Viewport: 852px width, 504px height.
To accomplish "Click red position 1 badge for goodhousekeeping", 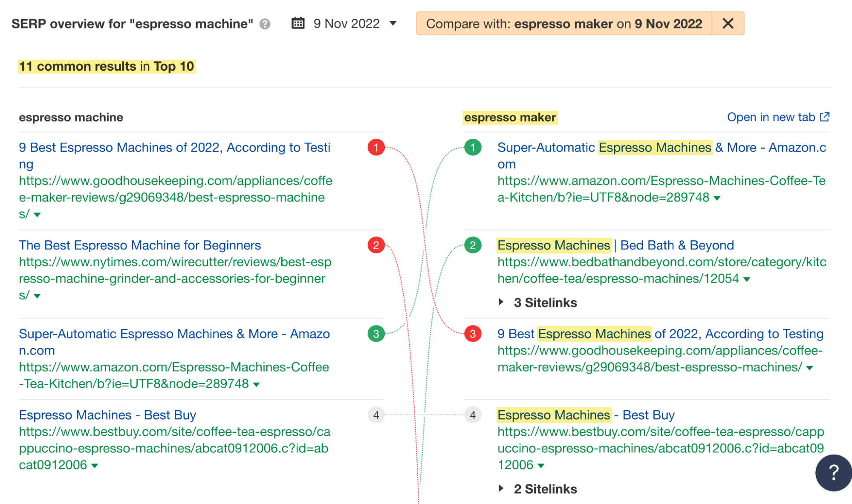I will point(376,147).
